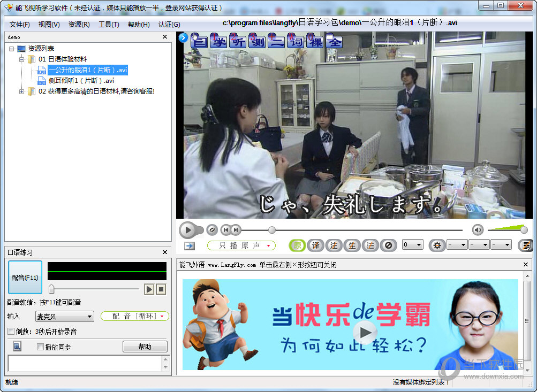537x392 pixels.
Task: Open the 认证(G) menu
Action: (169, 24)
